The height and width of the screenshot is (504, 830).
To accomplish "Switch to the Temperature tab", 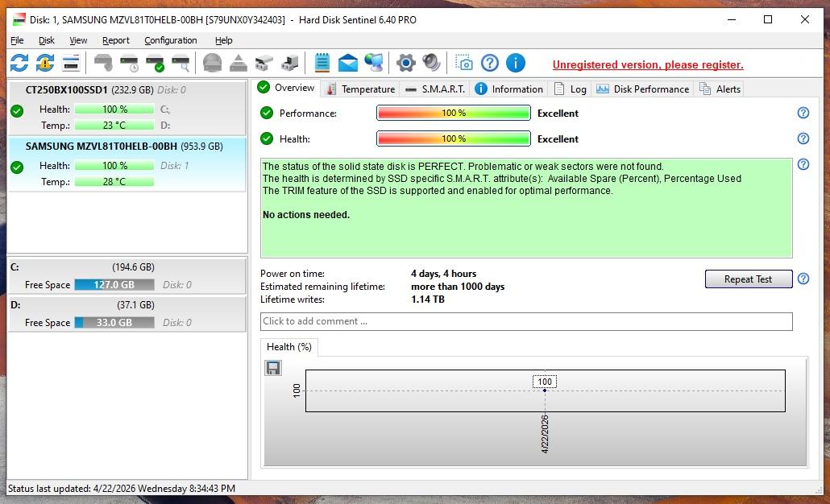I will (x=360, y=89).
